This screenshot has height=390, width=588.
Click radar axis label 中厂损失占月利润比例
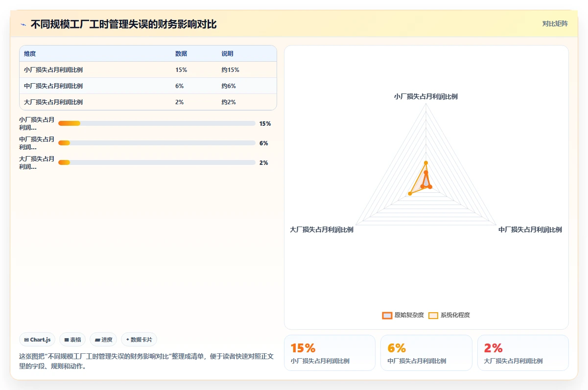pos(530,229)
